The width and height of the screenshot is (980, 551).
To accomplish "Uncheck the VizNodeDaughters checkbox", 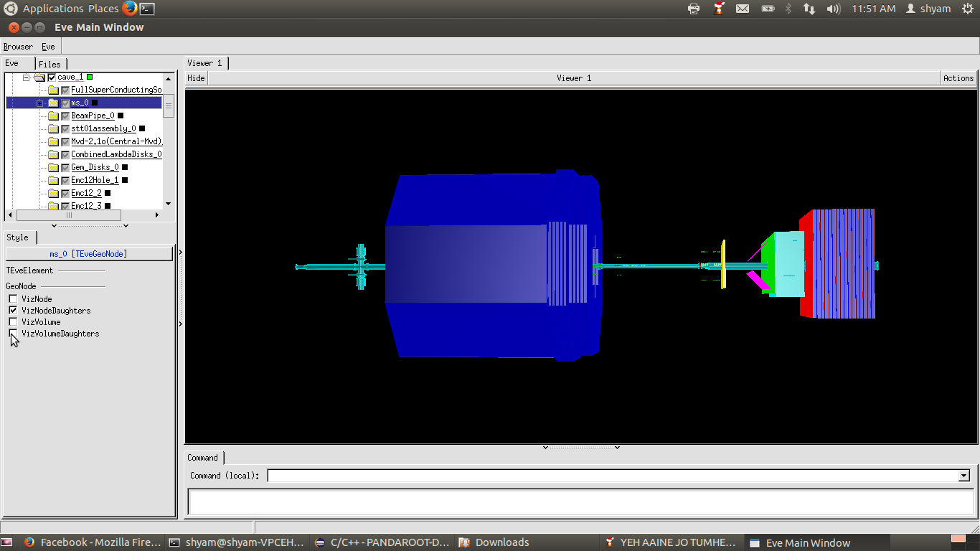I will click(13, 311).
